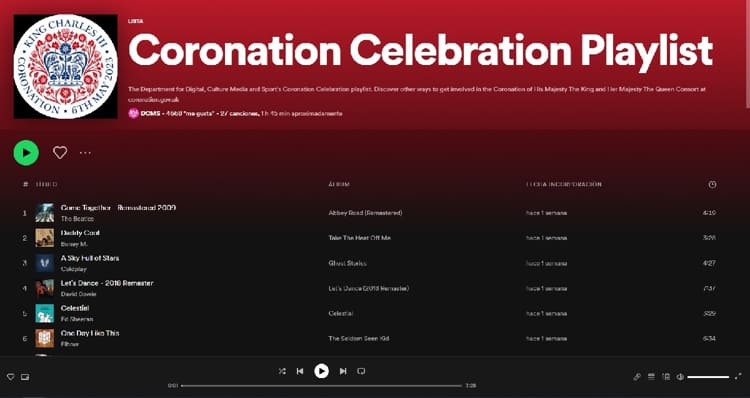This screenshot has width=750, height=398.
Task: Open the Ed Sheeran artist link
Action: (77, 319)
